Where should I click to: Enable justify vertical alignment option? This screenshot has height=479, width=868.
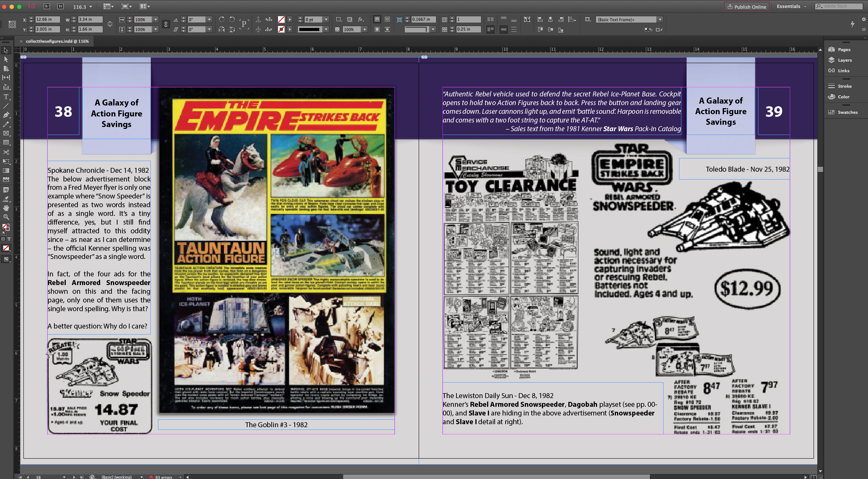(514, 29)
